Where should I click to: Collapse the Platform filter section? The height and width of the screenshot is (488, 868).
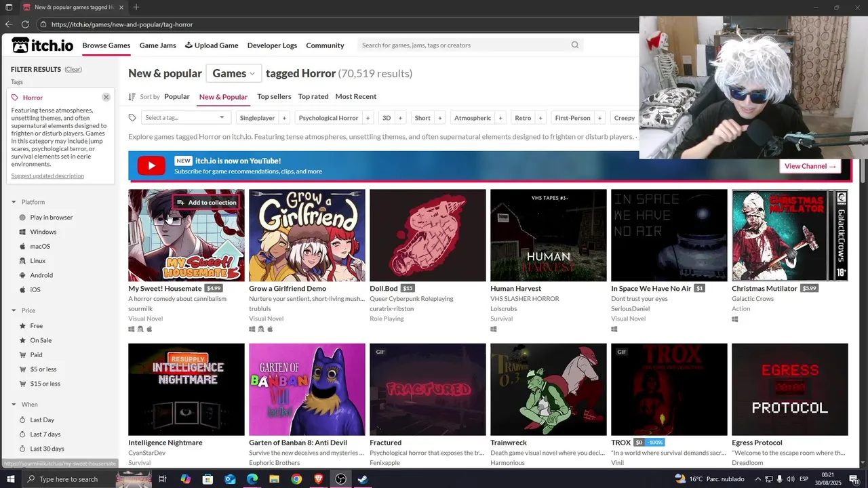13,202
